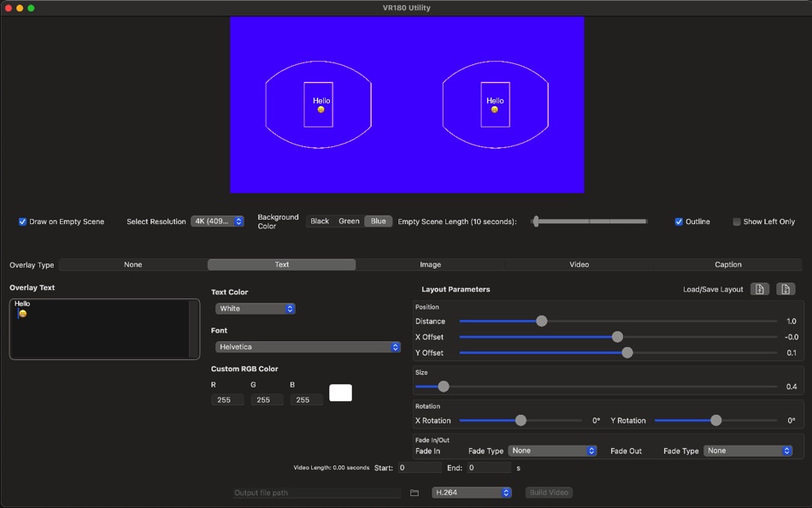Switch overlay type to None
Screen dimensions: 812x508
133,264
